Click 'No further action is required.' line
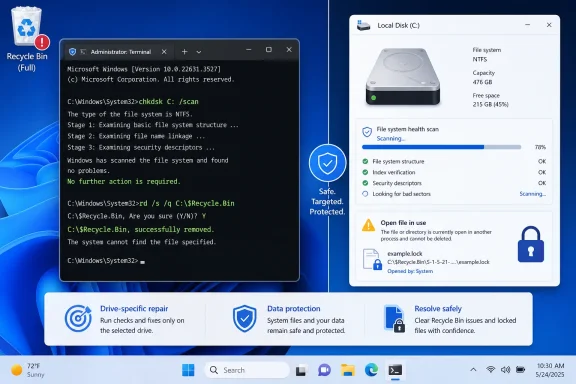The image size is (576, 384). pyautogui.click(x=124, y=182)
